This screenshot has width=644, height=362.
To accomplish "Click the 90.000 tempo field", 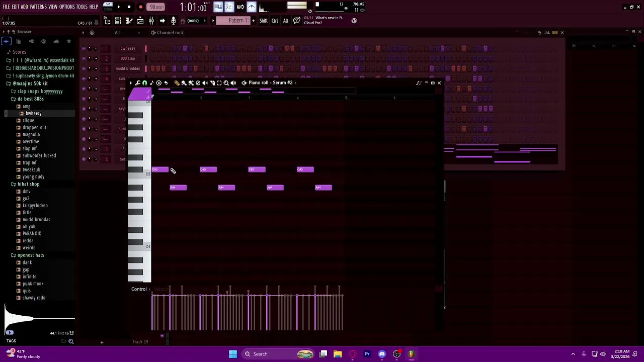I will point(156,7).
